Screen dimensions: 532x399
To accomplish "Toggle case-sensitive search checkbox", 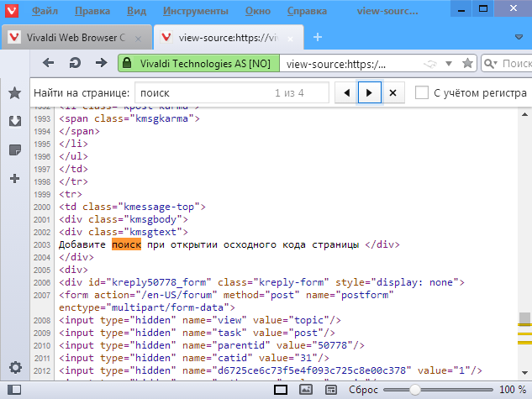I will [422, 92].
